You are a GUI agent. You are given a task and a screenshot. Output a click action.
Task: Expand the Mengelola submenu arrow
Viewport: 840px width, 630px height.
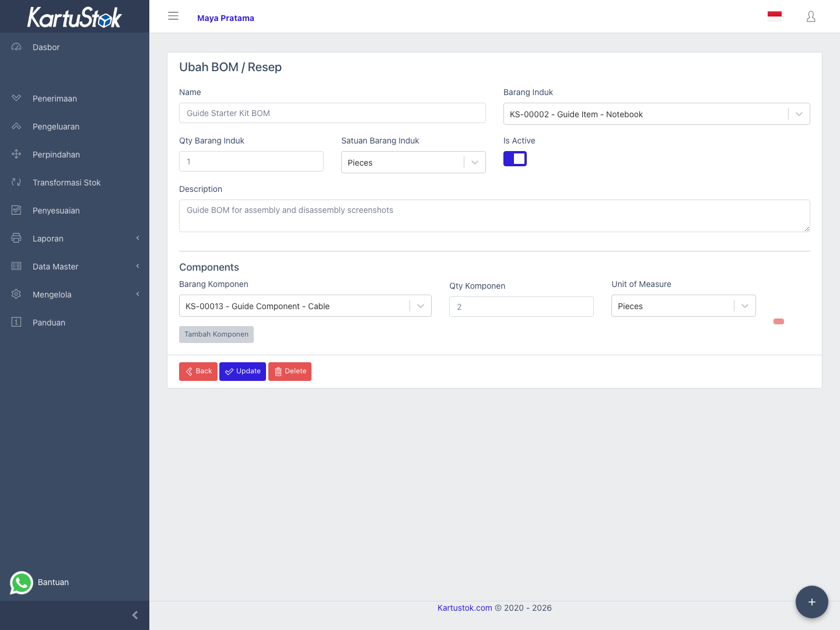(x=138, y=294)
